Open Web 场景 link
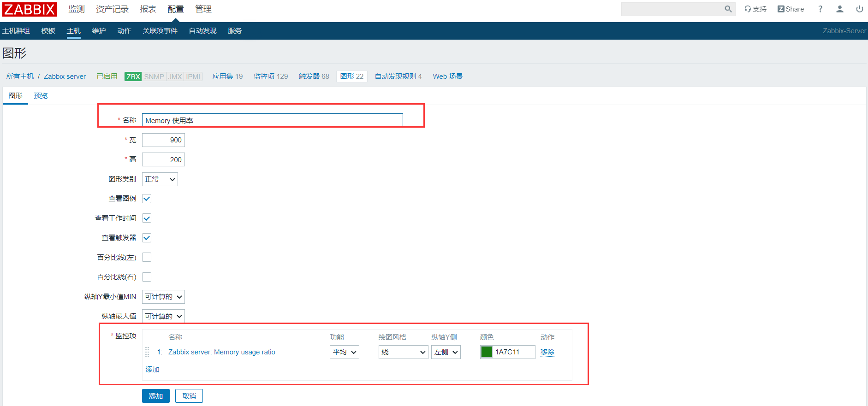Image resolution: width=868 pixels, height=406 pixels. (x=448, y=76)
